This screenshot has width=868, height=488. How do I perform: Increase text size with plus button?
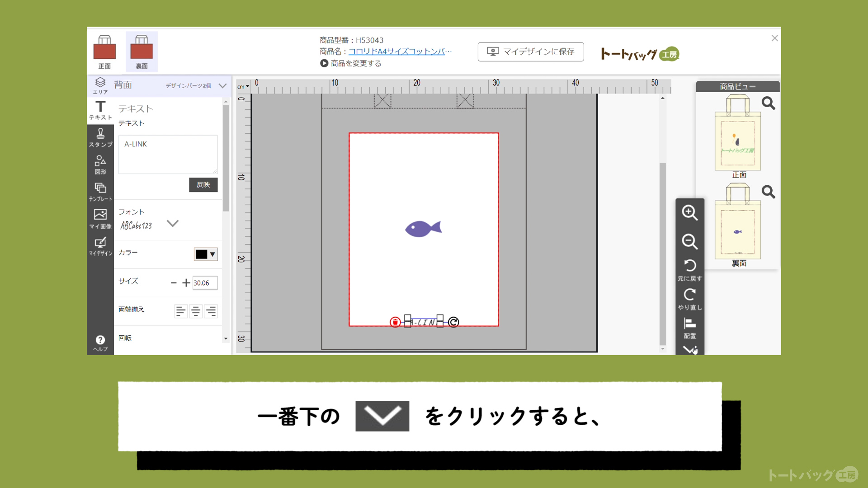coord(186,283)
